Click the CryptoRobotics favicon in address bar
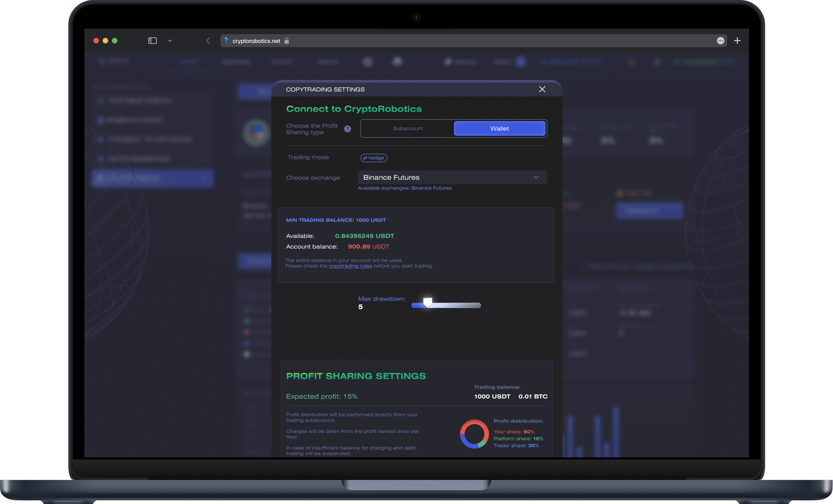The image size is (833, 504). click(x=227, y=41)
